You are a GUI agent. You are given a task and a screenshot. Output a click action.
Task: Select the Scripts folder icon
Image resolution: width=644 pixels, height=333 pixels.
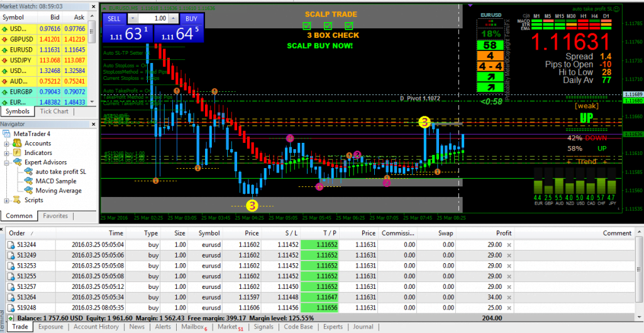pyautogui.click(x=17, y=200)
